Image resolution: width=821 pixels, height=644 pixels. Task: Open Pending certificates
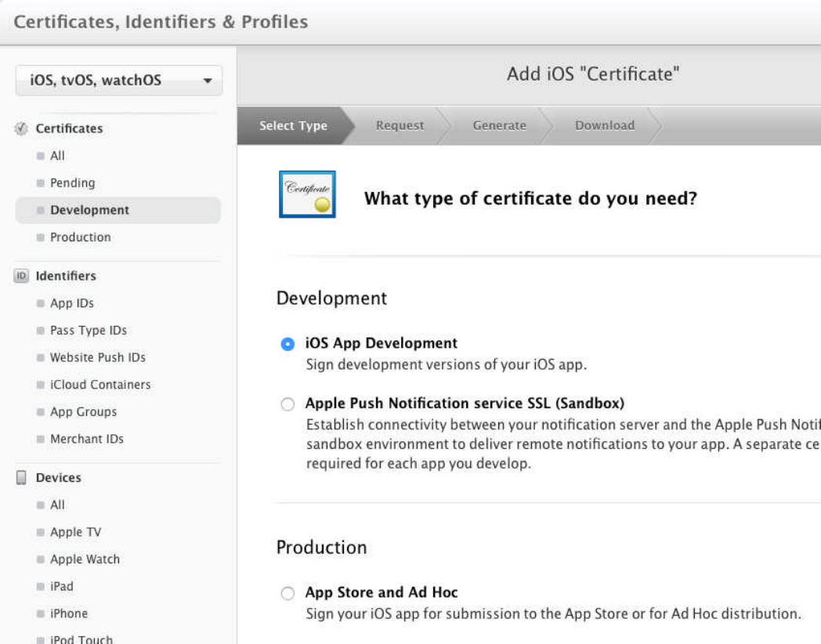click(73, 183)
